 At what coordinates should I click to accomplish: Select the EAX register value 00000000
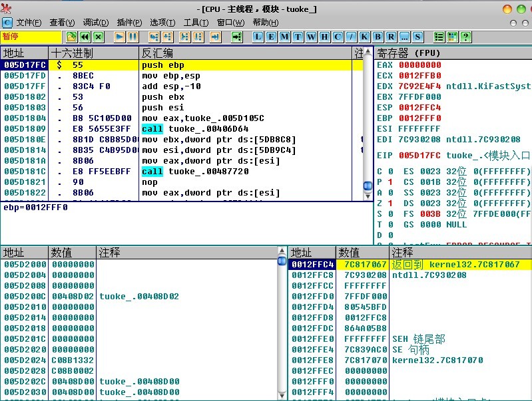419,65
